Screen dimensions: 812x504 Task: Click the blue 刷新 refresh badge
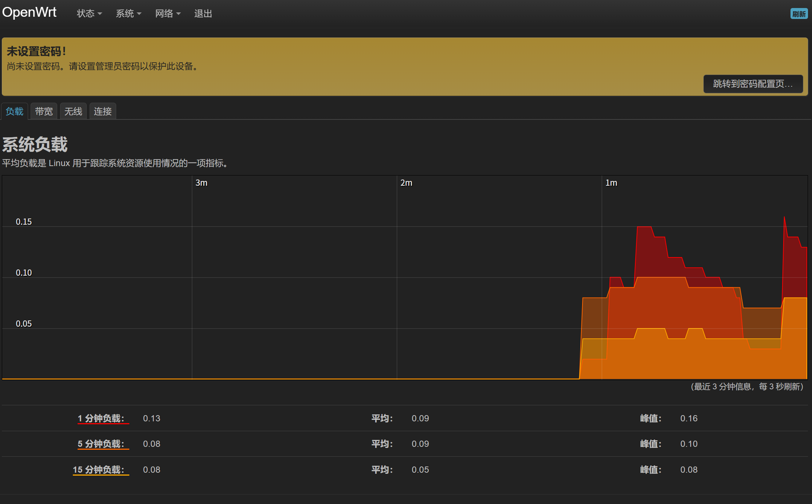(799, 14)
